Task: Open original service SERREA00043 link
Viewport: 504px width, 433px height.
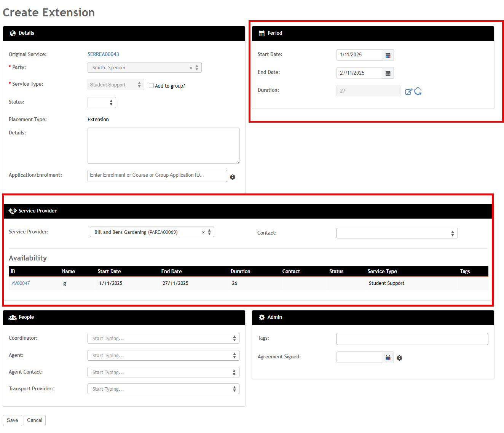Action: (x=103, y=54)
